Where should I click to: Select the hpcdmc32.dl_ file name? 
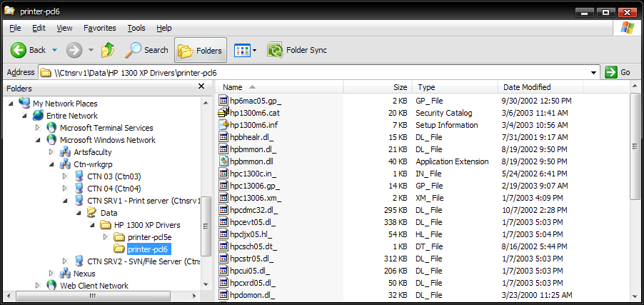coord(254,210)
